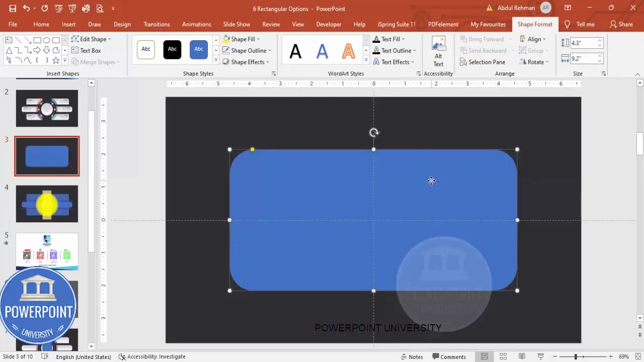Expand the shapes gallery More arrow
Viewport: 644px width, 362px height.
pos(64,60)
